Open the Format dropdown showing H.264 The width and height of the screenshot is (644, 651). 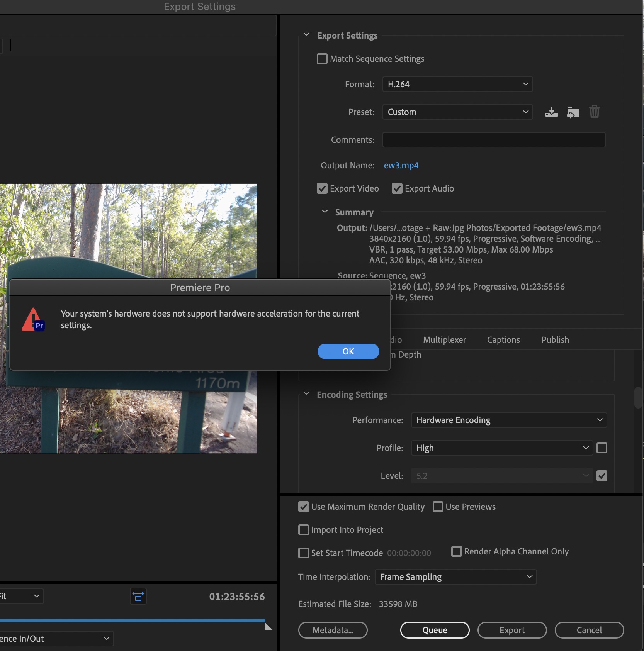(x=457, y=84)
